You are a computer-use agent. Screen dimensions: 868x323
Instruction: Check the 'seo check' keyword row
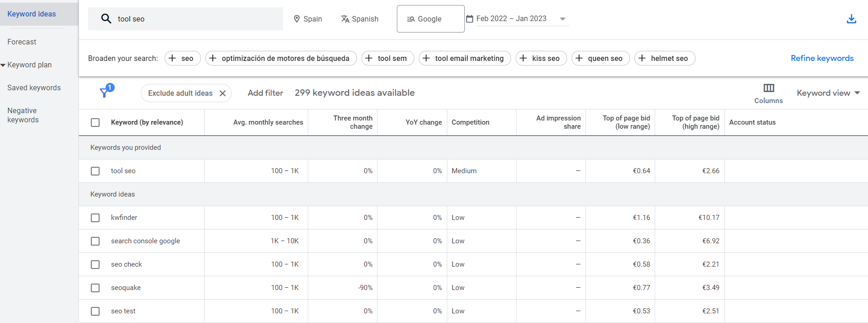95,264
